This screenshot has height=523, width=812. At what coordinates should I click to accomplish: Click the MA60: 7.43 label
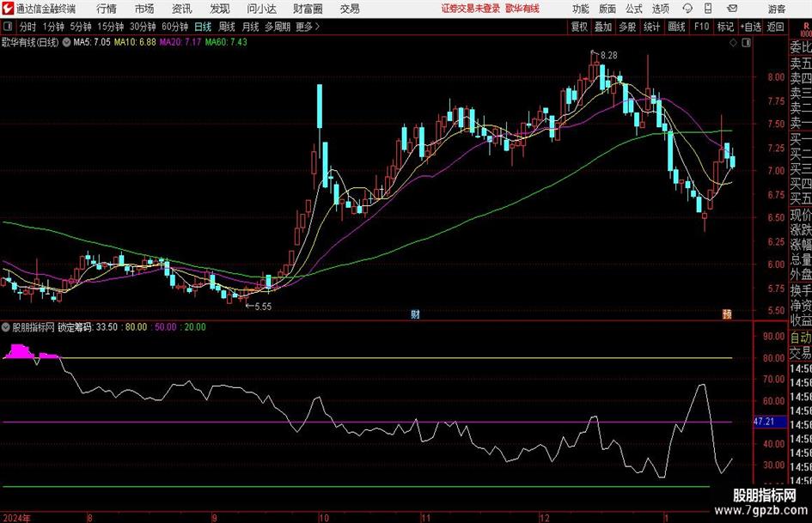tap(226, 42)
